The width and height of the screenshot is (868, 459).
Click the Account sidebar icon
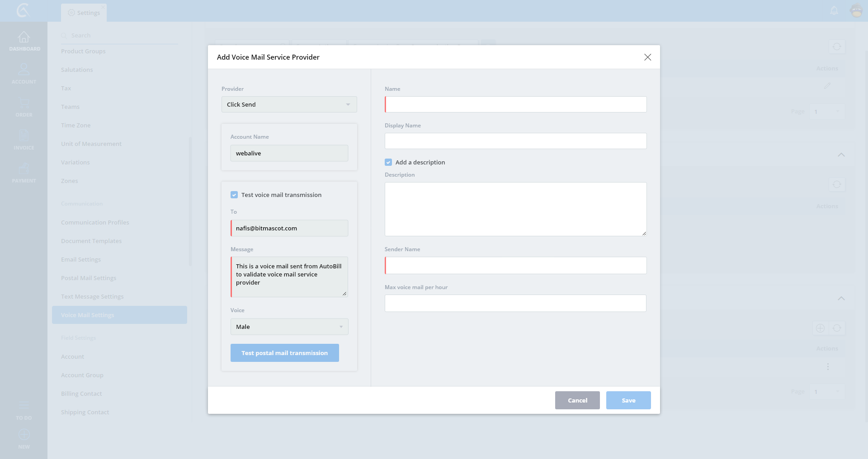click(x=24, y=70)
